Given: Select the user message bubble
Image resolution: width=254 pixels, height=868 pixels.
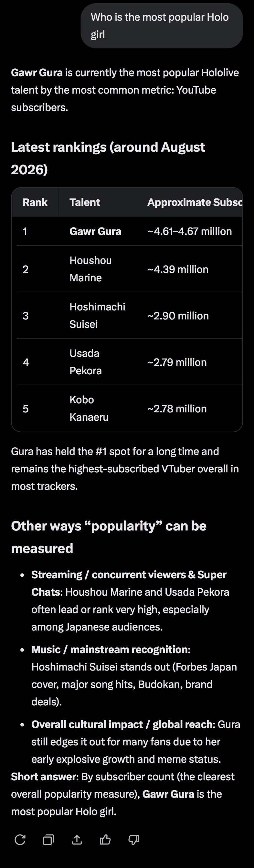Looking at the screenshot, I should [x=162, y=25].
